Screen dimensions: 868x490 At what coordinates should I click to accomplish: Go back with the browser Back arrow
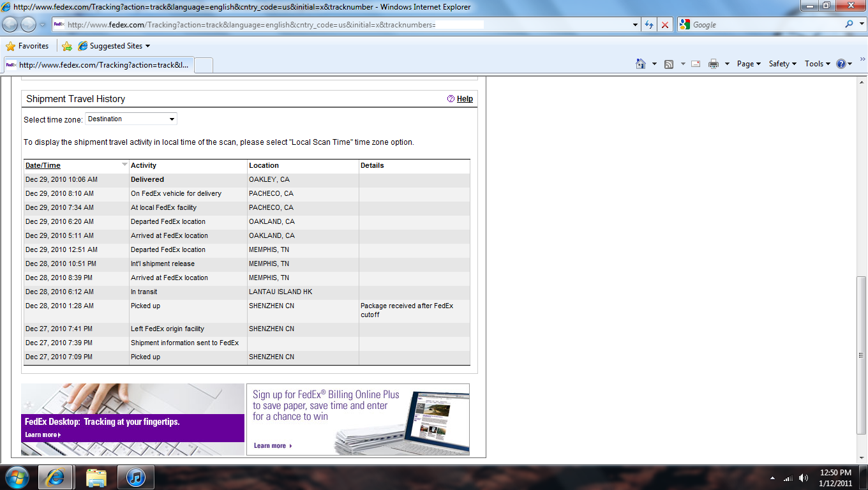click(10, 24)
